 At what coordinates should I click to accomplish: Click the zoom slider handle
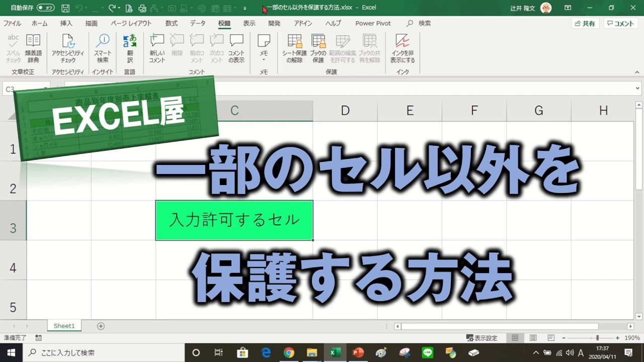pos(597,338)
